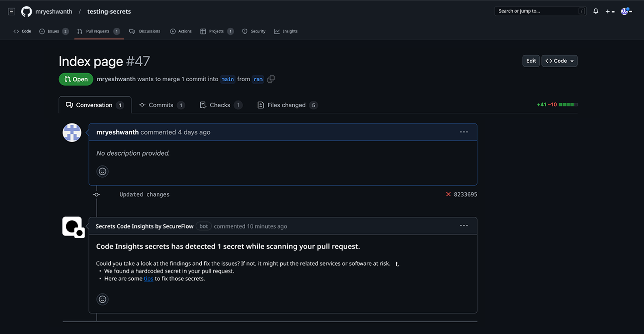Click the failed check X icon

point(448,194)
